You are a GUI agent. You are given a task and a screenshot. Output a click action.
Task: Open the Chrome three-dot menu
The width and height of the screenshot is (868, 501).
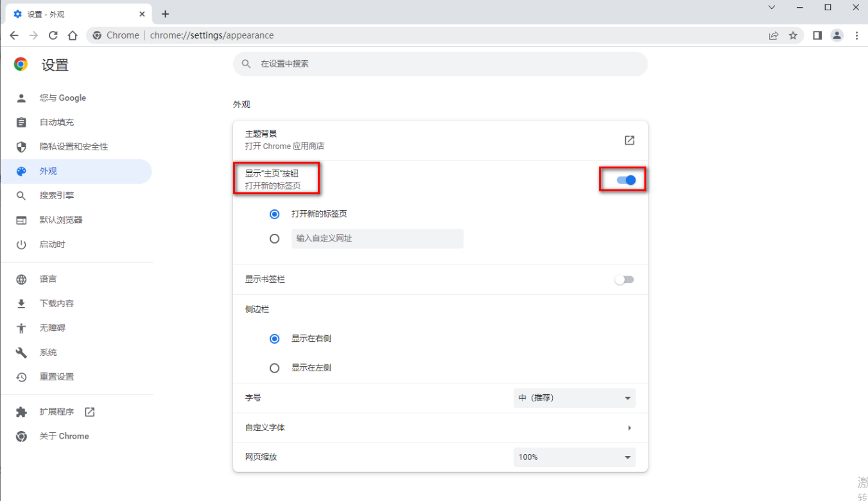tap(856, 35)
